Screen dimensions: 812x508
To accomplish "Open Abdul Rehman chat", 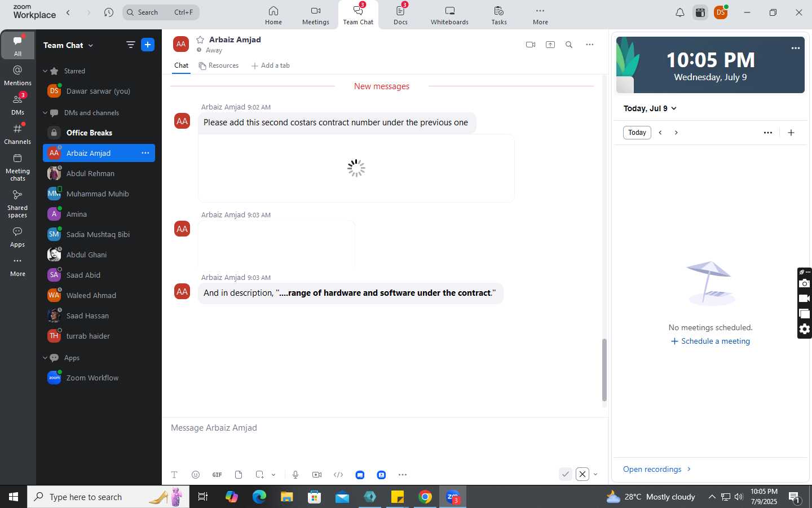I will point(99,173).
